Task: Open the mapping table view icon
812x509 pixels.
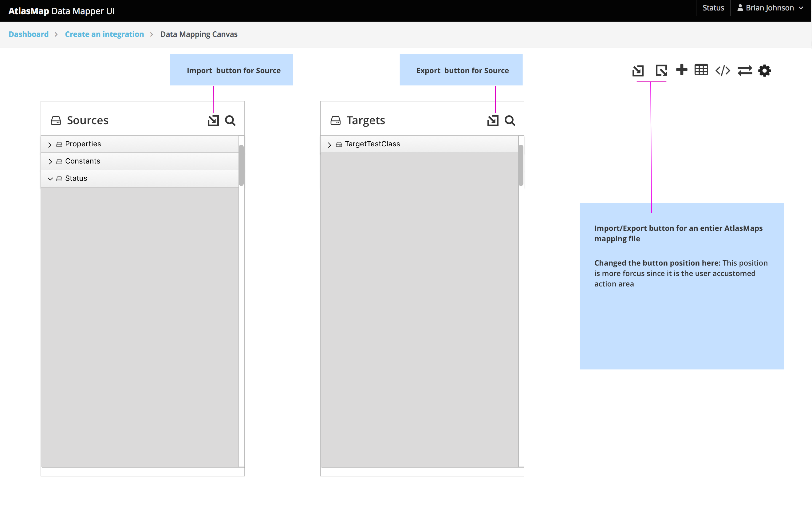Action: (701, 70)
